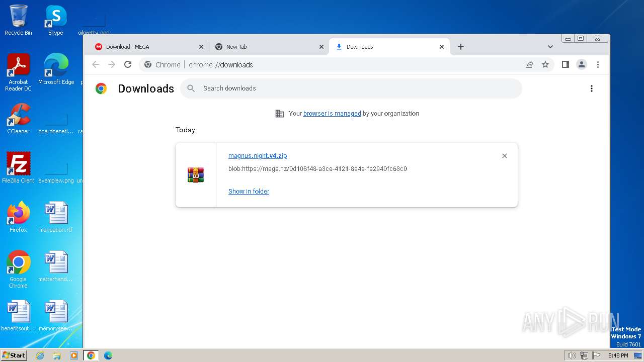Click the Chrome taskbar button

coord(91,355)
